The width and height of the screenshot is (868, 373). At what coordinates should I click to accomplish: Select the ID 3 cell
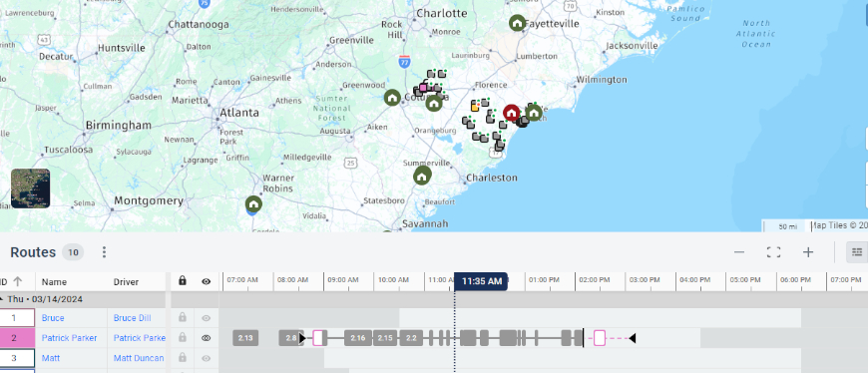(17, 358)
